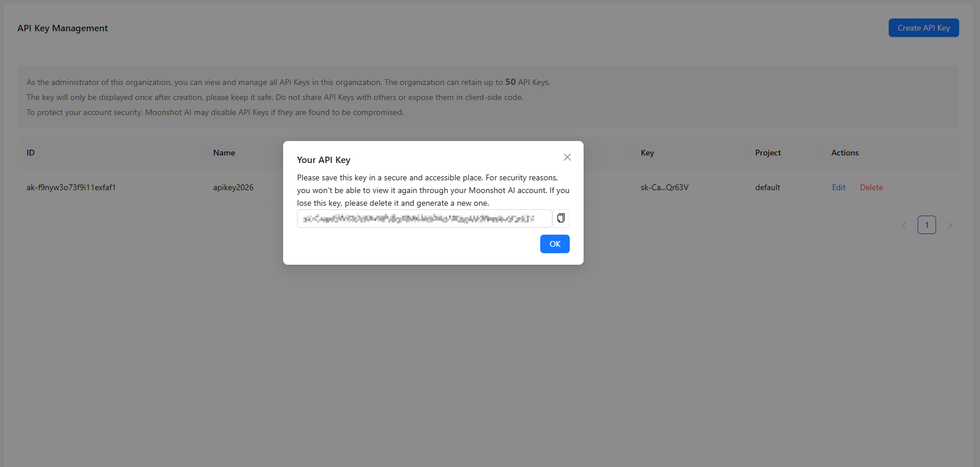Select the apikey2026 name cell

233,187
